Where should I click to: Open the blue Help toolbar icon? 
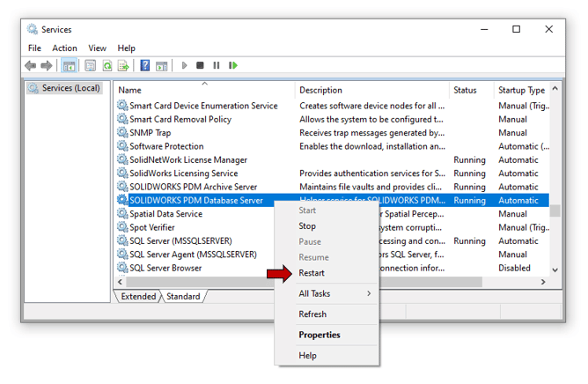[x=145, y=66]
